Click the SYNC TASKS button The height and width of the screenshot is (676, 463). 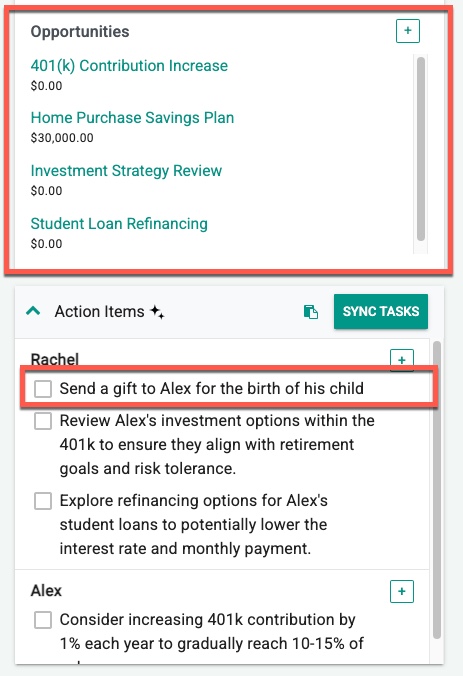pos(381,311)
